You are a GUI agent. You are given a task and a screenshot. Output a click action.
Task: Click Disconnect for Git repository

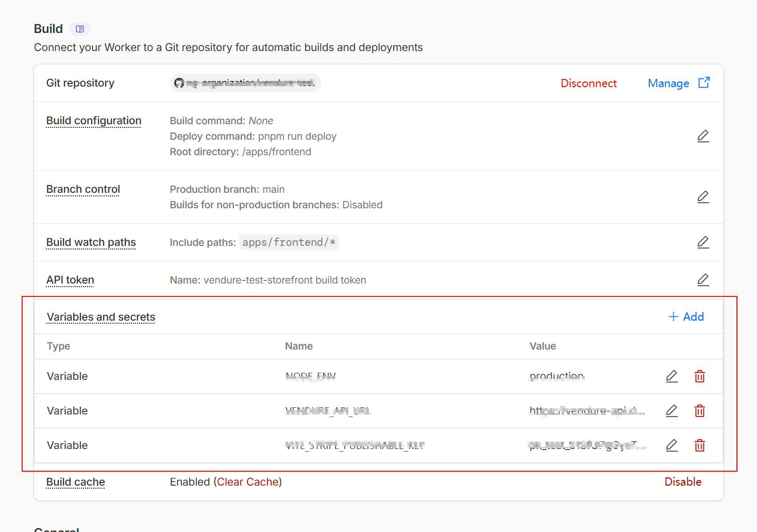point(588,84)
